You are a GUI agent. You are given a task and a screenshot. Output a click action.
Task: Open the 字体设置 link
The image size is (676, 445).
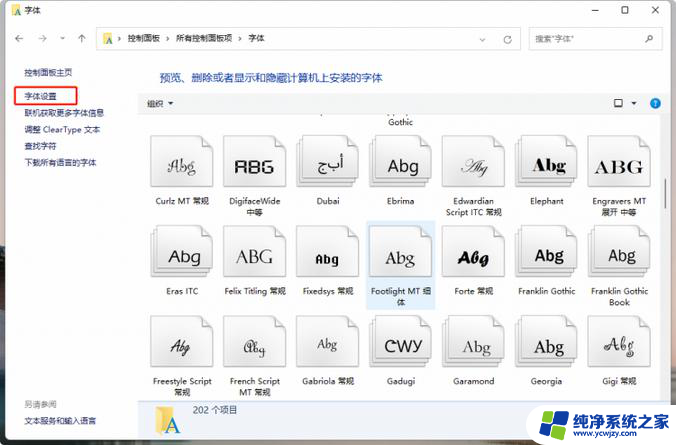coord(40,96)
